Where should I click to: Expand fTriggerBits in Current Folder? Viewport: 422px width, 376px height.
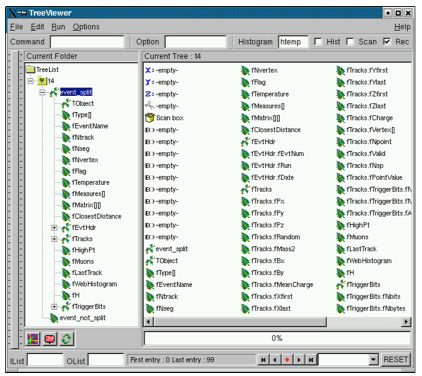point(54,307)
